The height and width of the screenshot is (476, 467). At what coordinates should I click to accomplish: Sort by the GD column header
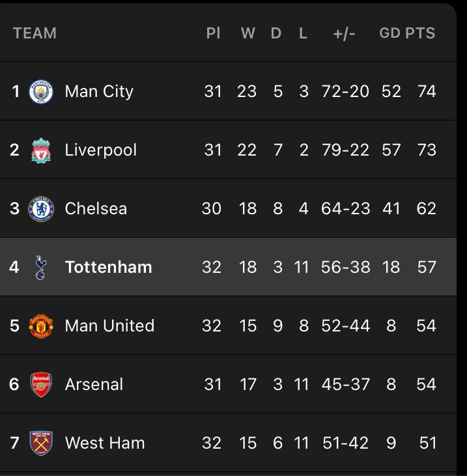(390, 33)
